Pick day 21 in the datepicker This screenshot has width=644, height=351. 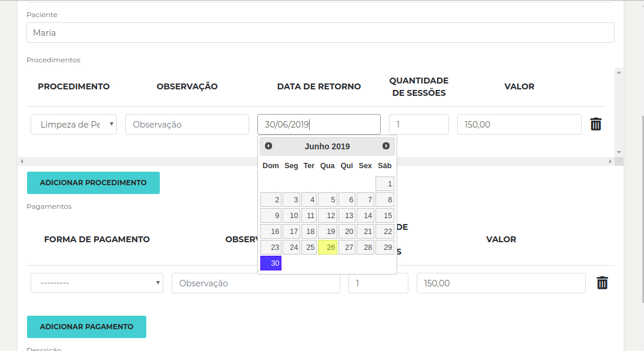coord(365,232)
